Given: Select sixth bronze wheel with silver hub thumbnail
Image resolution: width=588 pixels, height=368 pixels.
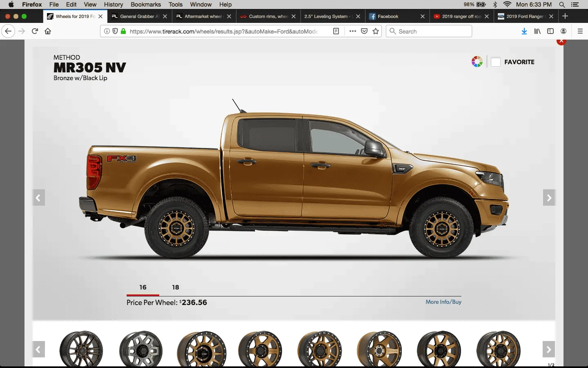Looking at the screenshot, I should (379, 349).
